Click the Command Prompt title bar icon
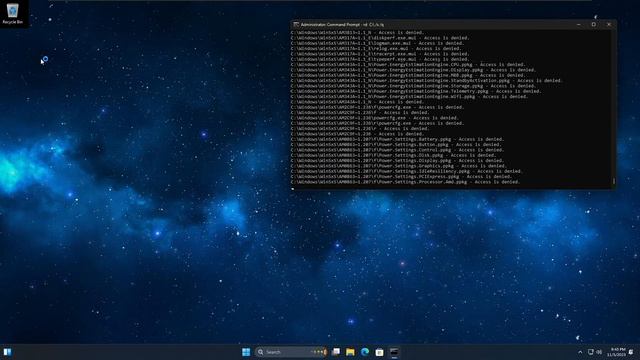The height and width of the screenshot is (360, 640). (x=296, y=24)
